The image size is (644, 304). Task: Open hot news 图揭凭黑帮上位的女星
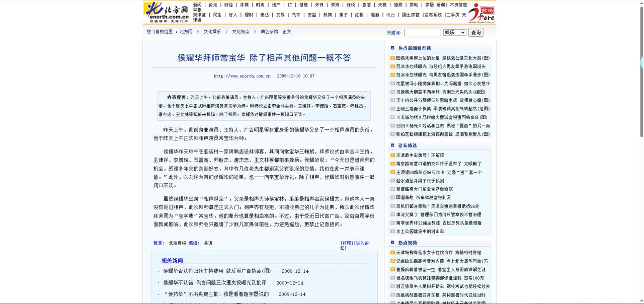(x=443, y=58)
